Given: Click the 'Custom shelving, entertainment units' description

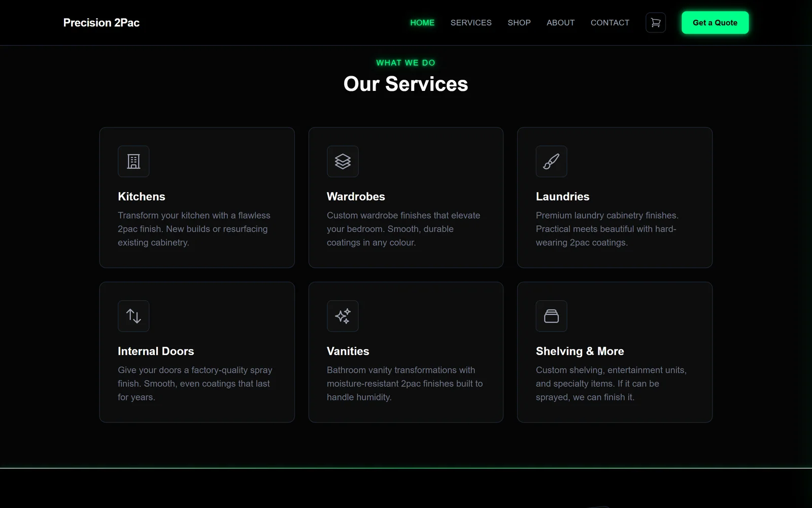Looking at the screenshot, I should pyautogui.click(x=611, y=384).
